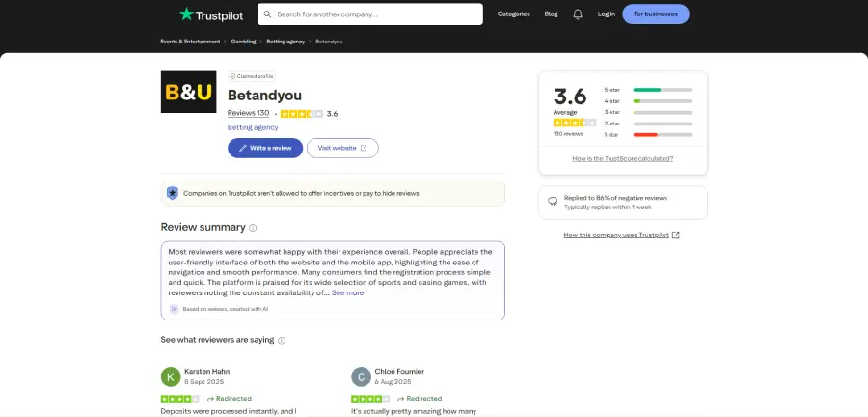Click the search magnifier icon
Screen dimensions: 868x417
pyautogui.click(x=268, y=14)
